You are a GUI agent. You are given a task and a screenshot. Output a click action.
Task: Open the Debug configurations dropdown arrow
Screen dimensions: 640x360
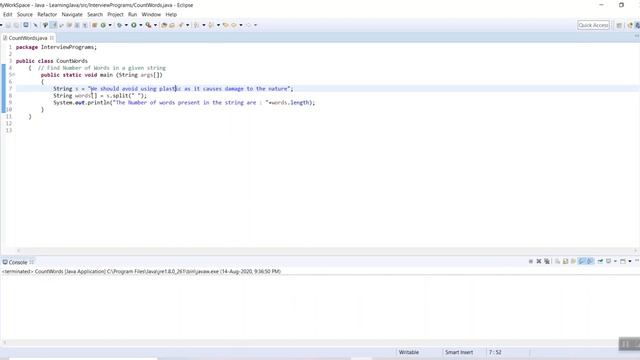[x=126, y=25]
